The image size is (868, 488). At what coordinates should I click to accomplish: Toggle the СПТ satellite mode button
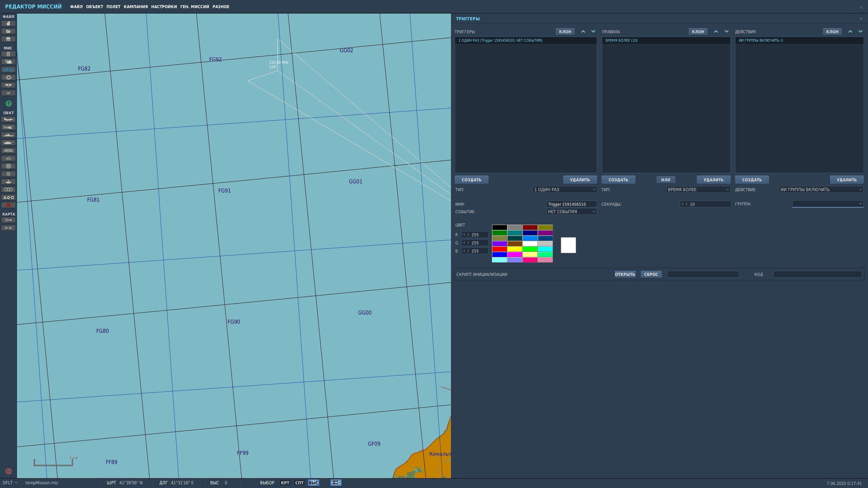point(299,483)
